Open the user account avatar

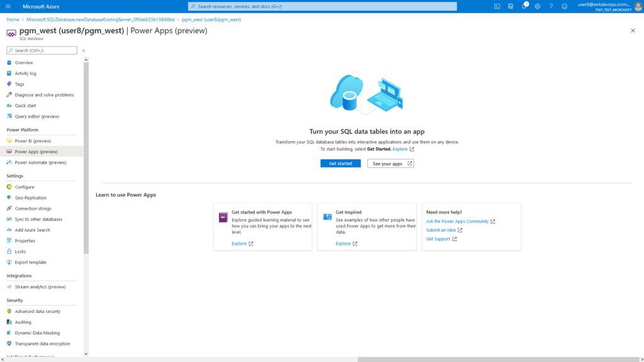(638, 6)
